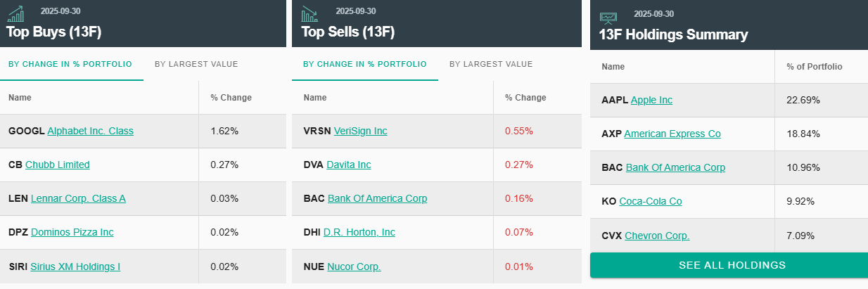Open the Alphabet Inc. Class link
Viewport: 868px width, 289px height.
click(x=90, y=131)
